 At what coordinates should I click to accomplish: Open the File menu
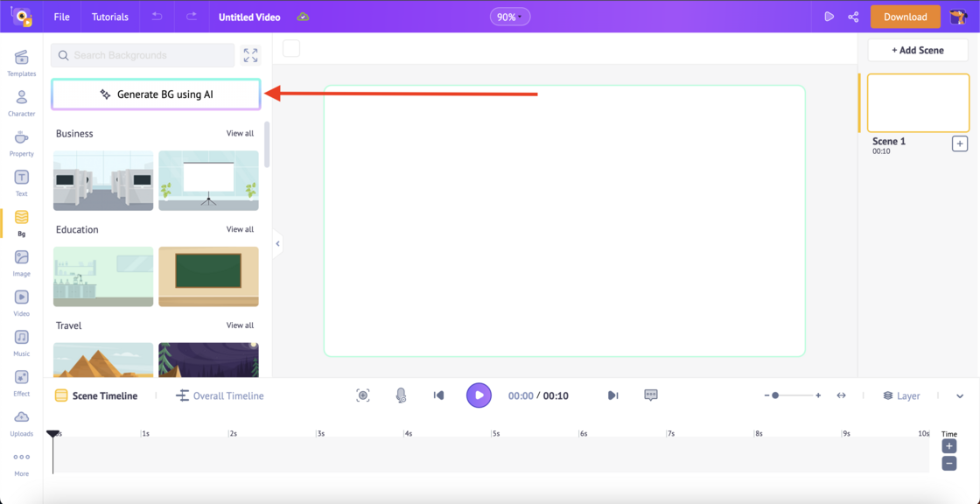[60, 16]
